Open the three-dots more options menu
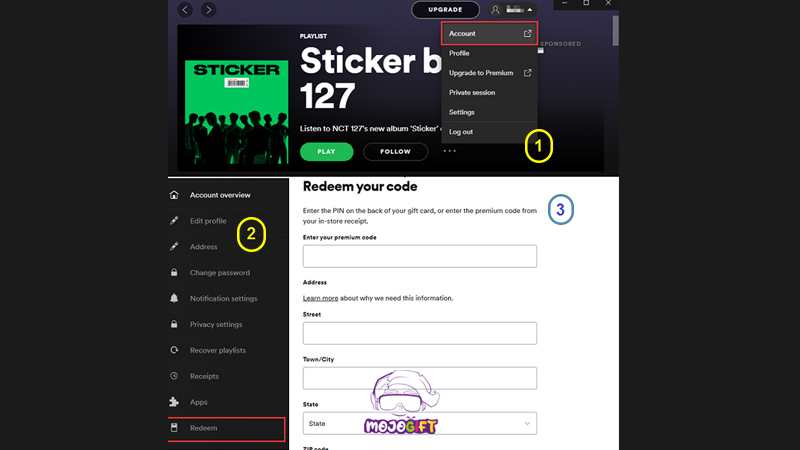Screen dimensions: 800x450 pos(450,152)
